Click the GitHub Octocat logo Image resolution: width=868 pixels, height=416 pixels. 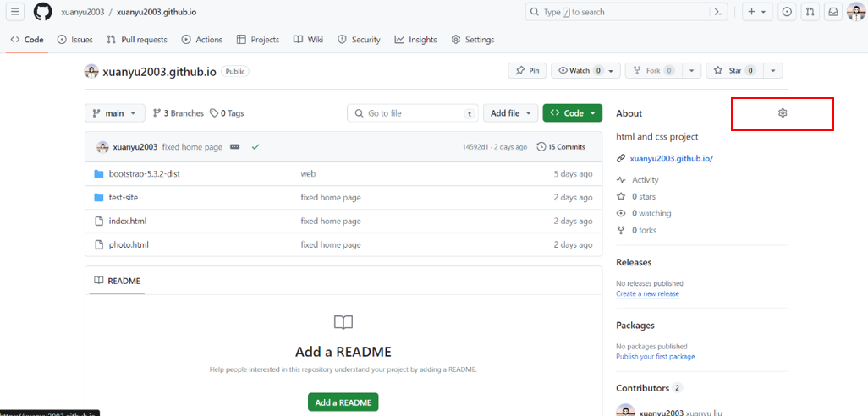tap(42, 12)
